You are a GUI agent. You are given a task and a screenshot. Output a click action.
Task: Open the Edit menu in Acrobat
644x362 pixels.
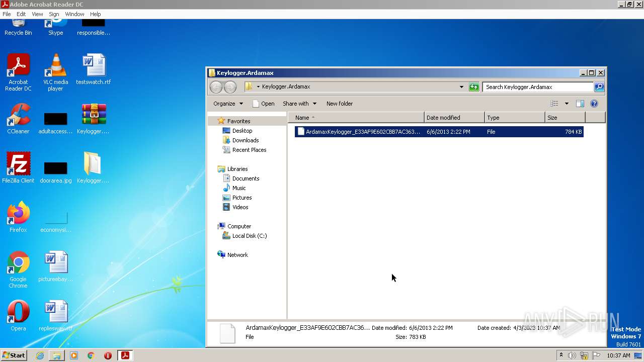(21, 14)
